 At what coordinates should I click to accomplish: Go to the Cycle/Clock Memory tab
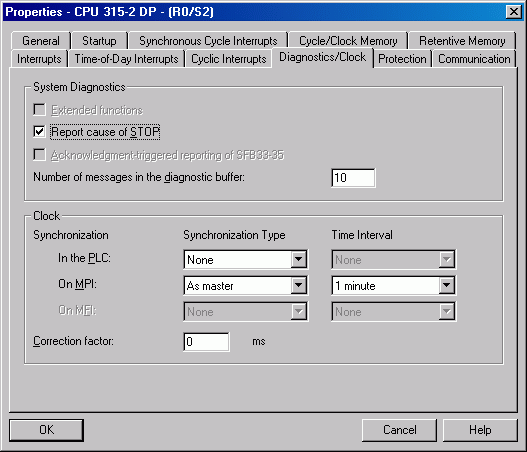(348, 41)
